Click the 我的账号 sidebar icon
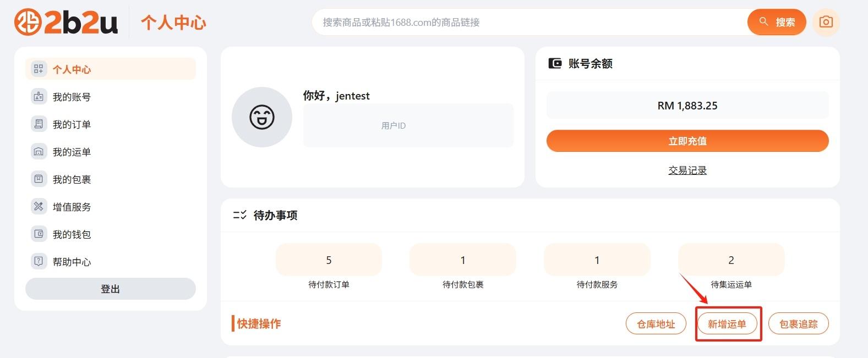 coord(39,97)
